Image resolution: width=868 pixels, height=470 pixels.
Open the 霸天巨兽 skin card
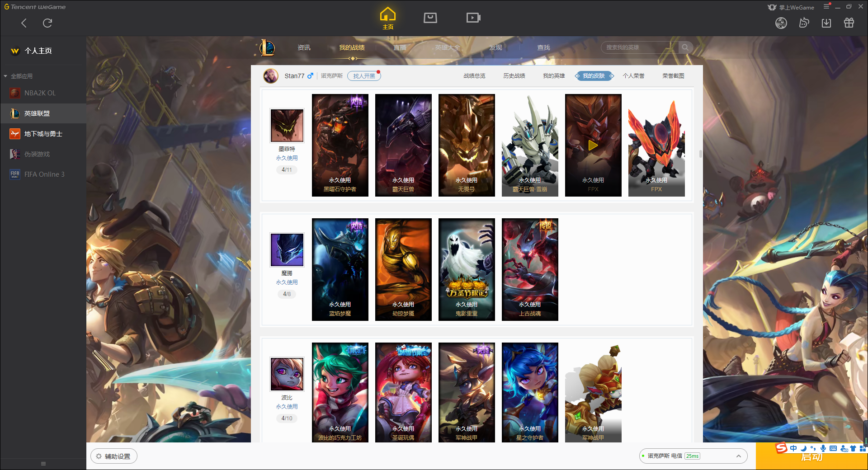coord(403,145)
